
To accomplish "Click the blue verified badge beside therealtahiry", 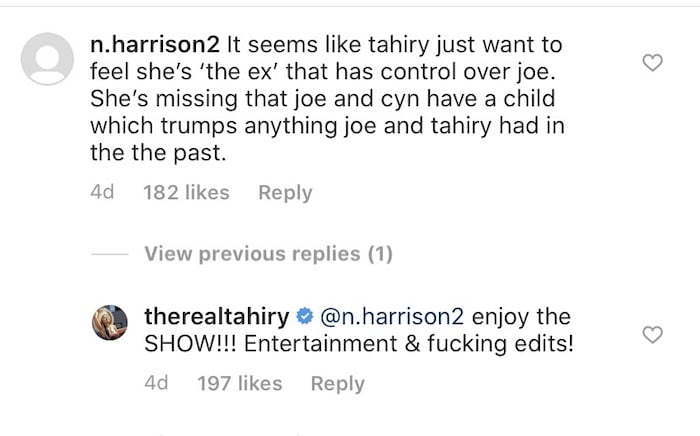I will tap(304, 316).
